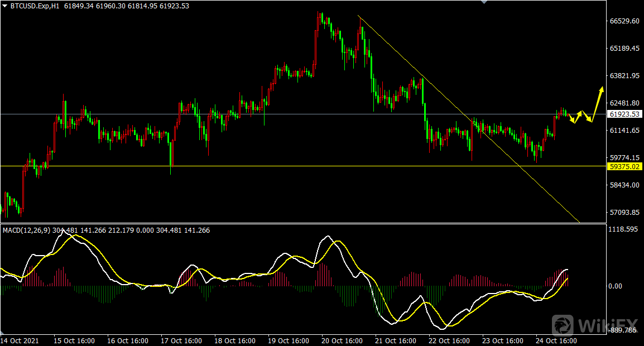
Task: Click the current price tag 61923.53 on axis
Action: click(624, 114)
